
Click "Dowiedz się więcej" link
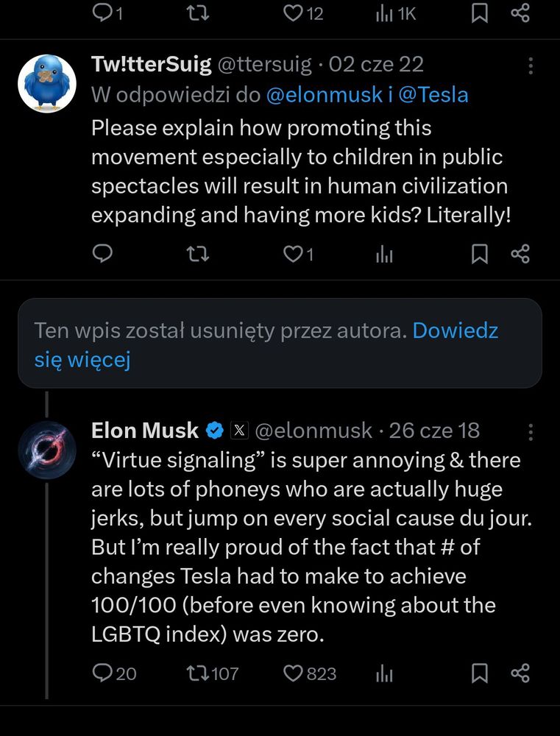point(82,360)
